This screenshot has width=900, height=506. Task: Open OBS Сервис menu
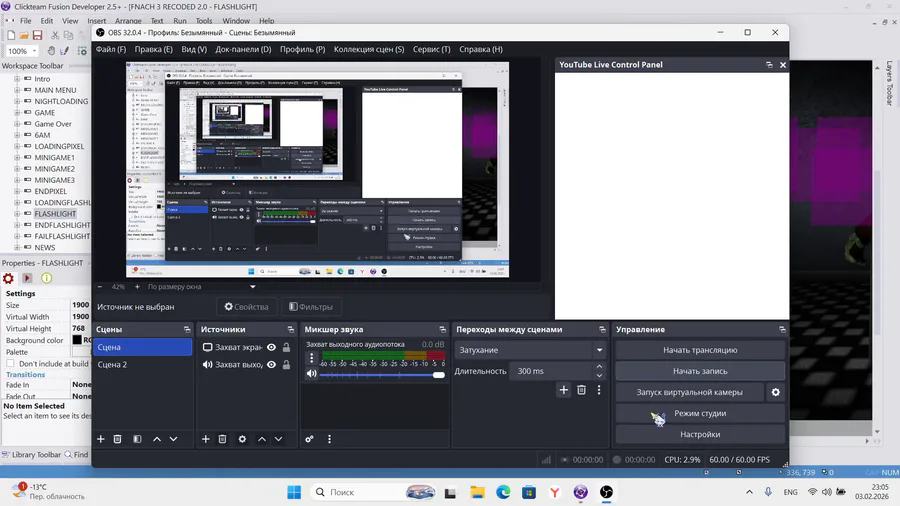(432, 49)
